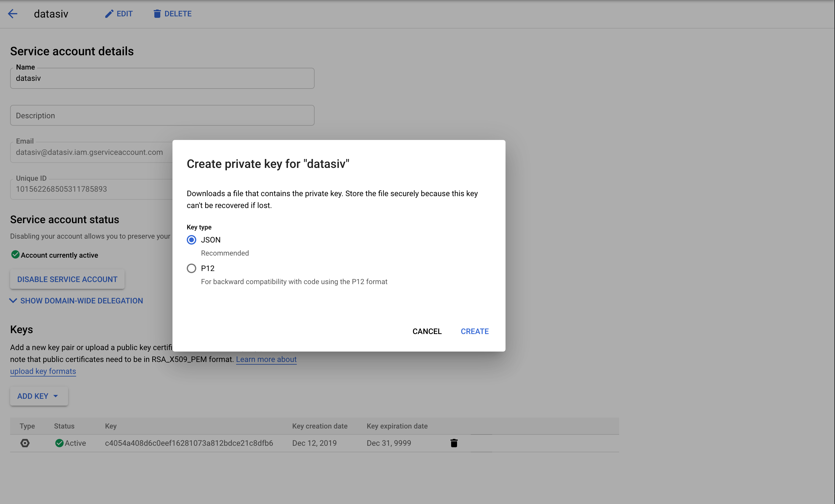Click the key type icon in table row
835x504 pixels.
25,443
